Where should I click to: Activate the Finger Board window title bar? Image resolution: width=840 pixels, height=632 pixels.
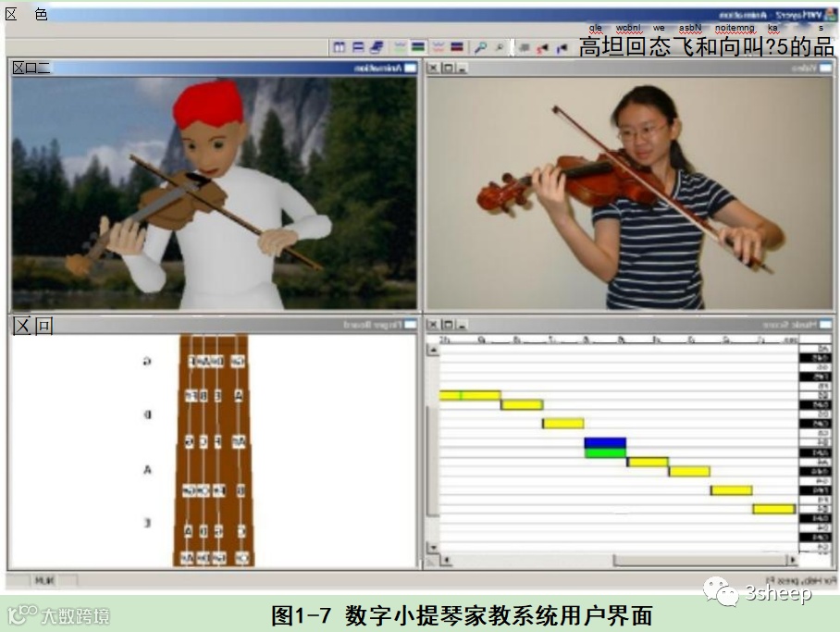[x=215, y=325]
